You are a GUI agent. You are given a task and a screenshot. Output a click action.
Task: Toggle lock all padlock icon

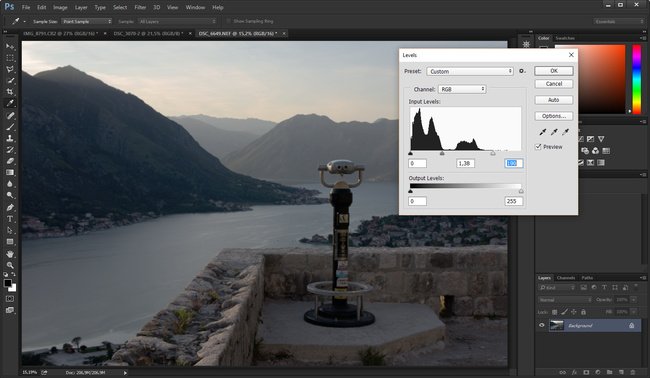click(583, 312)
